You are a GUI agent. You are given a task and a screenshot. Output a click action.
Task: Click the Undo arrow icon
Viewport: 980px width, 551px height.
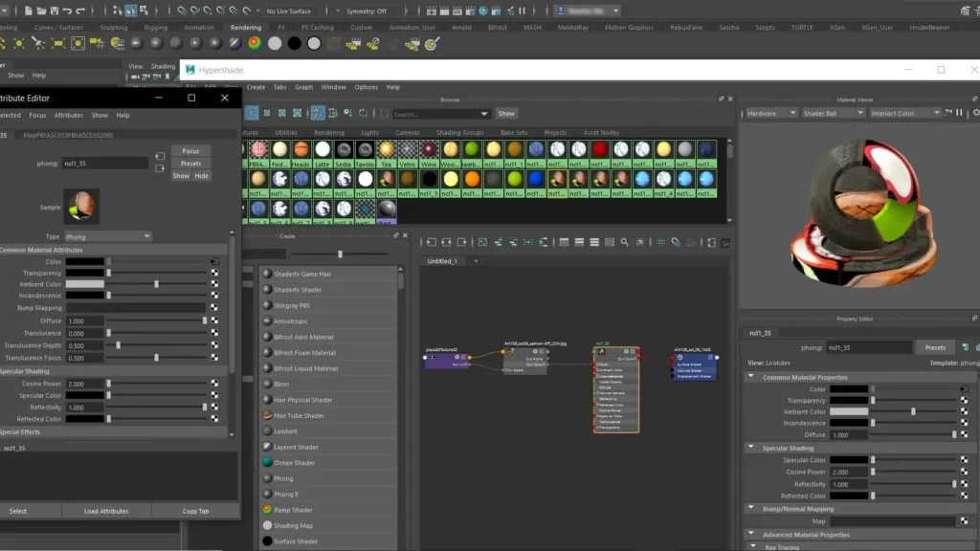point(68,11)
